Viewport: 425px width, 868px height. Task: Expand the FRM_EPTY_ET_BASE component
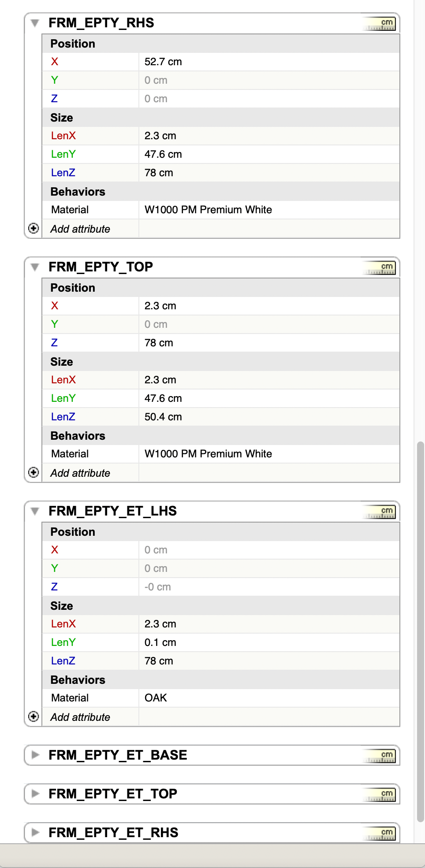35,755
